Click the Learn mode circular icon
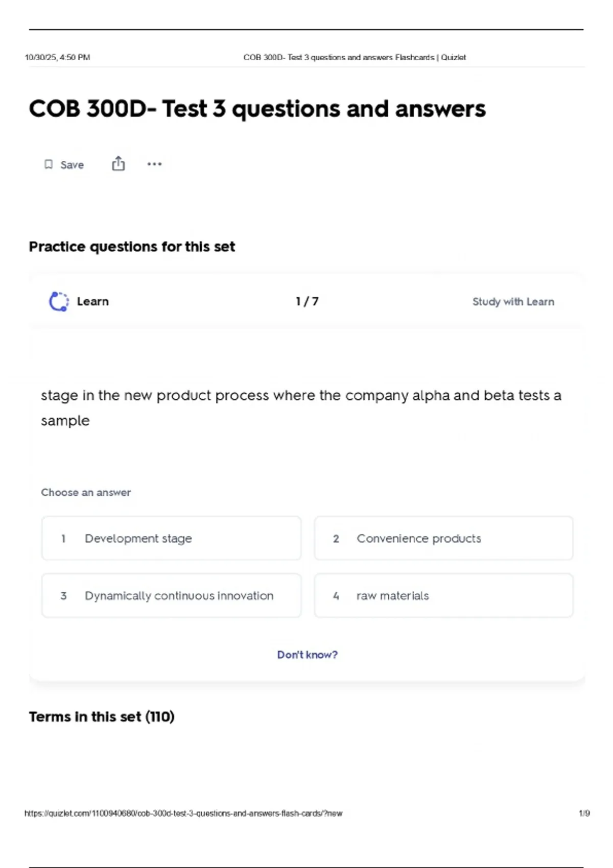This screenshot has width=613, height=868. pos(59,301)
